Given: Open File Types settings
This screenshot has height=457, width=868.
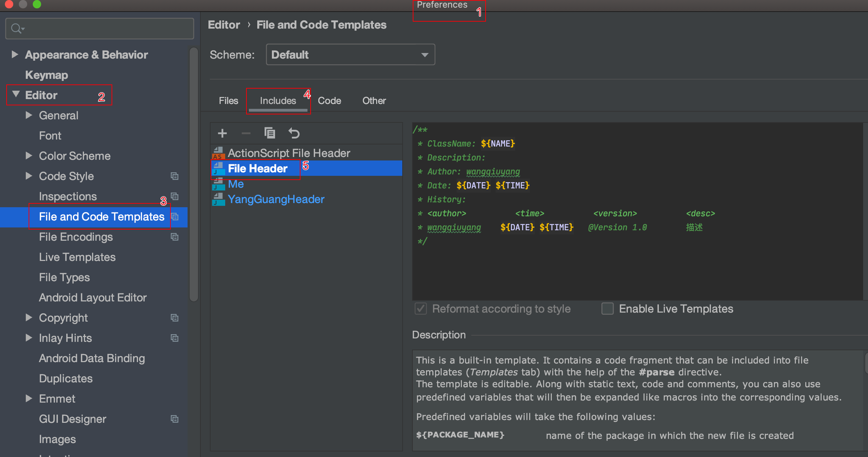Looking at the screenshot, I should (64, 277).
